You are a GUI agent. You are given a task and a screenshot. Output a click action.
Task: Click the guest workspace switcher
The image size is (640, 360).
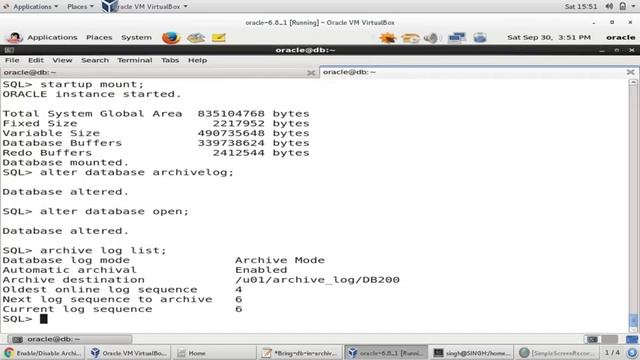click(602, 339)
